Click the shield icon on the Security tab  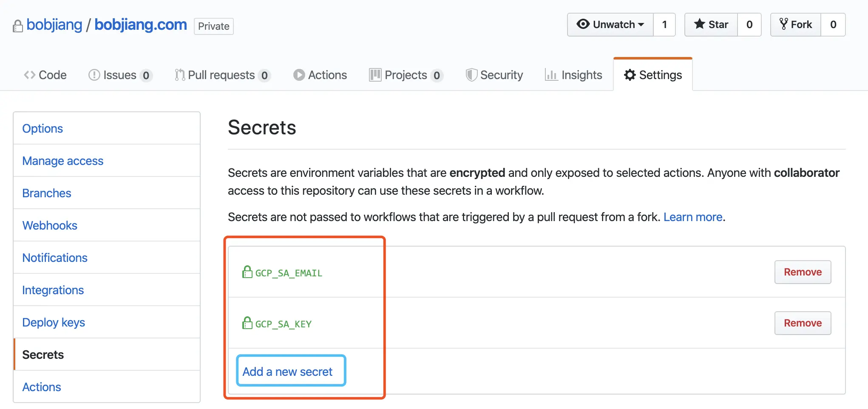(471, 75)
